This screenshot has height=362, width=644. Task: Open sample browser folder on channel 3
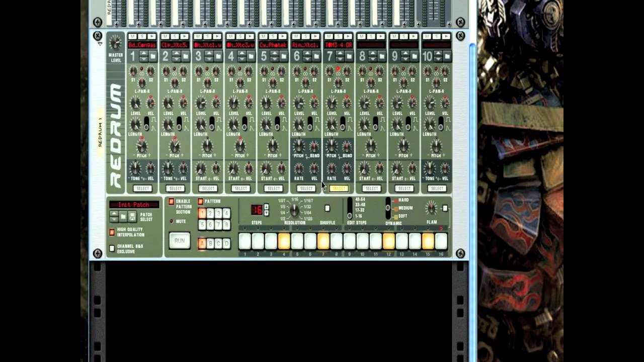pos(218,56)
